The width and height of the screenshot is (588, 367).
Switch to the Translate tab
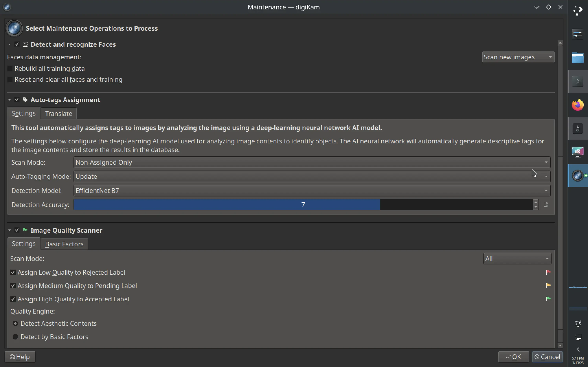(x=59, y=113)
